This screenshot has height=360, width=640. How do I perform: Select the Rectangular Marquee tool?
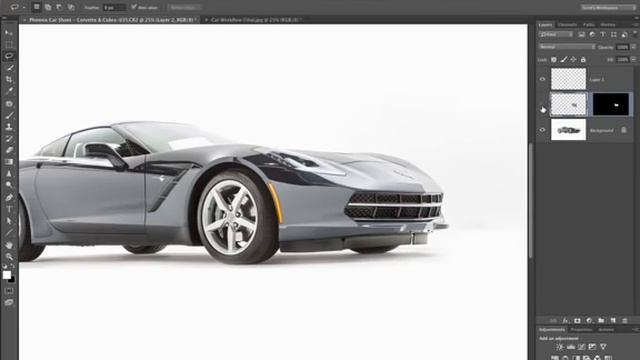coord(9,44)
